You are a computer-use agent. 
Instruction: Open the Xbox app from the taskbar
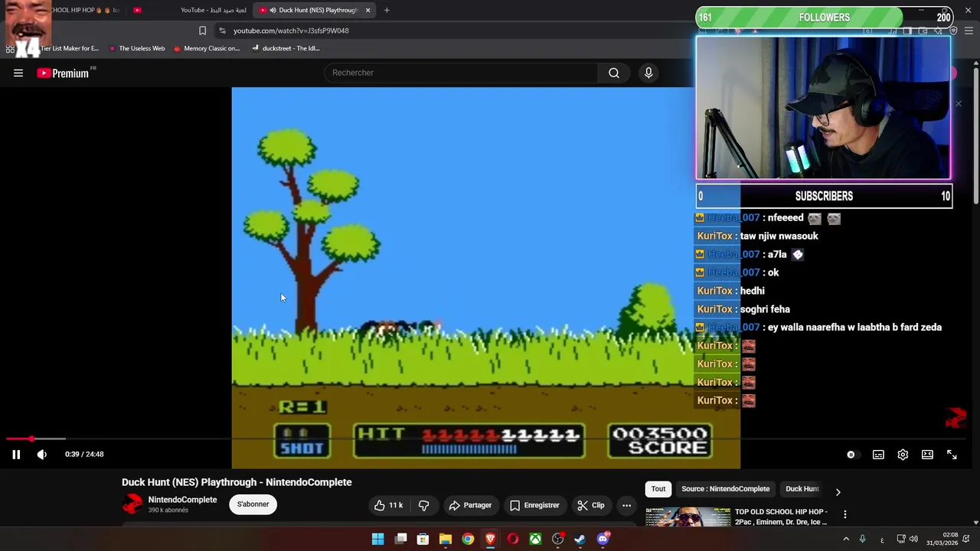coord(535,540)
